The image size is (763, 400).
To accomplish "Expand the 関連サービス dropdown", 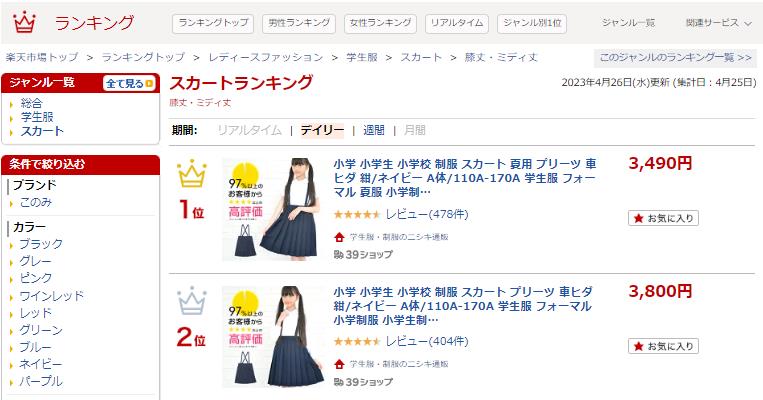I will (718, 23).
